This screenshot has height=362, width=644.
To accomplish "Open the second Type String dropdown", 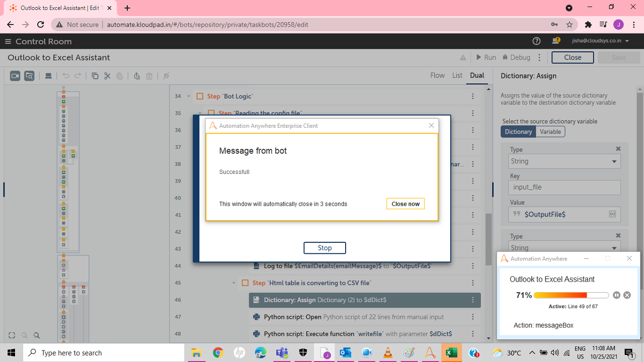I will [565, 248].
